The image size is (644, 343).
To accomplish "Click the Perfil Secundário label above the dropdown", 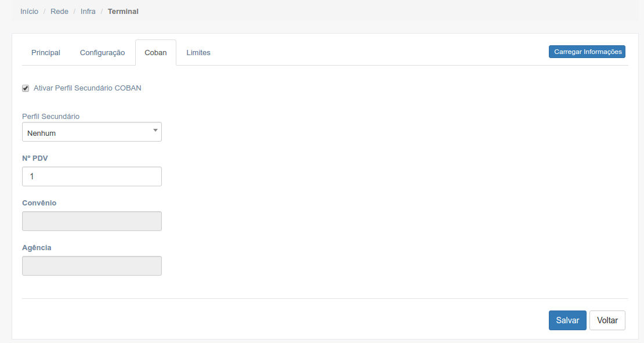I will (x=50, y=117).
